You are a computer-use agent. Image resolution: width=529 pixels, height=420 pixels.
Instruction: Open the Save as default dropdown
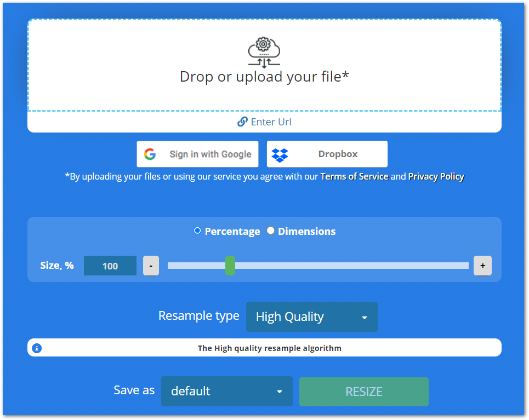[x=226, y=391]
